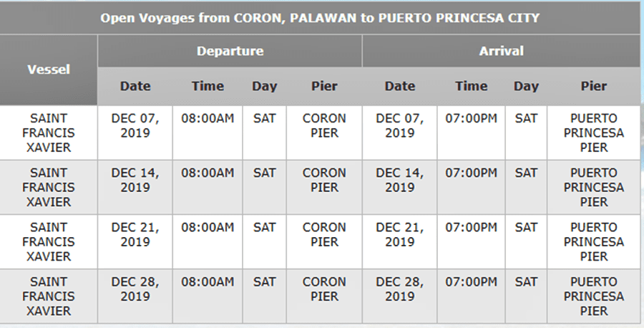Click the arrival SAT cell in DEC 21 row
644x328 pixels.
coord(526,228)
